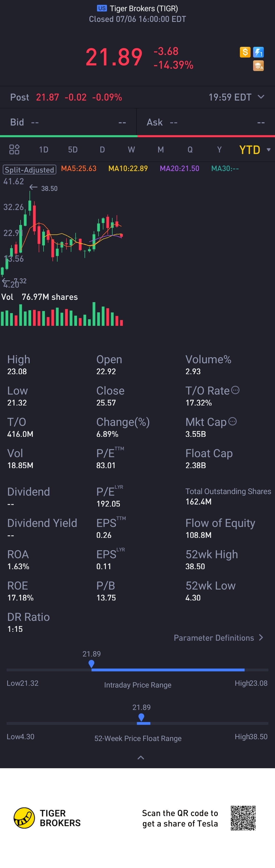Tap the Intraday Price Range marker
Viewport: 275px width, 868px height.
[x=91, y=664]
